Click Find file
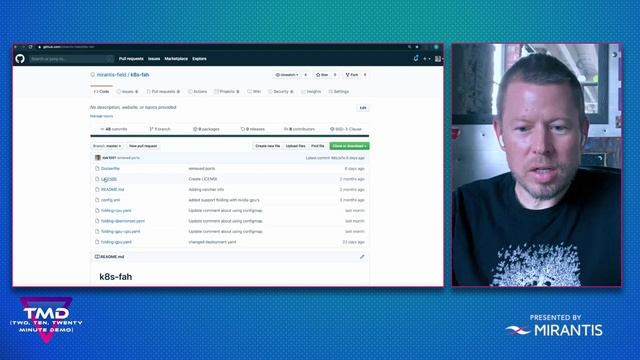The image size is (640, 360). (x=318, y=146)
